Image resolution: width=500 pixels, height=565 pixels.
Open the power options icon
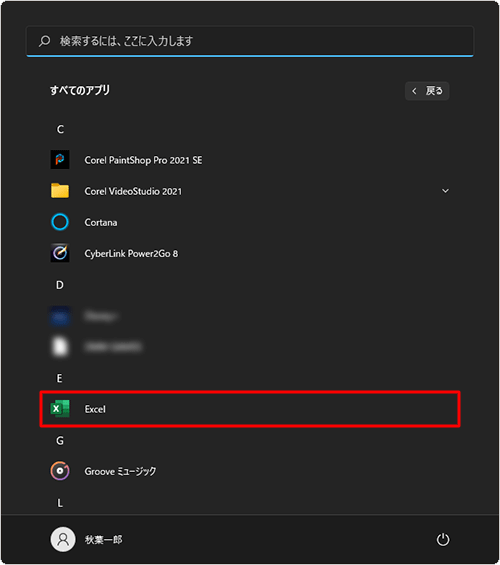(443, 539)
